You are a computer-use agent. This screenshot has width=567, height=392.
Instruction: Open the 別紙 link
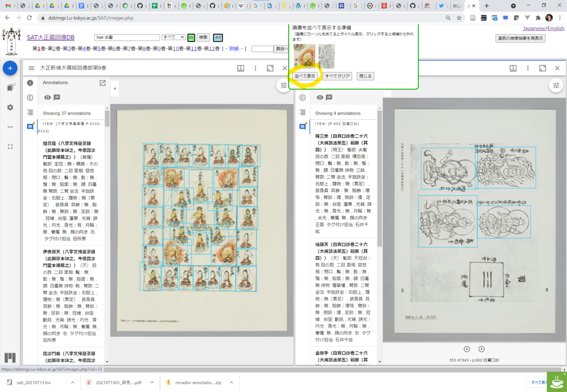[234, 49]
